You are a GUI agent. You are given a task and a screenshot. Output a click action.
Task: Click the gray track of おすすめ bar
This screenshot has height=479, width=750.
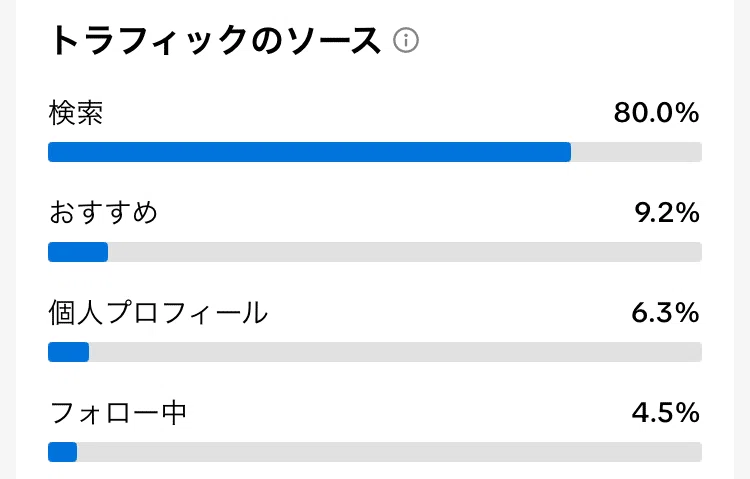tap(405, 252)
